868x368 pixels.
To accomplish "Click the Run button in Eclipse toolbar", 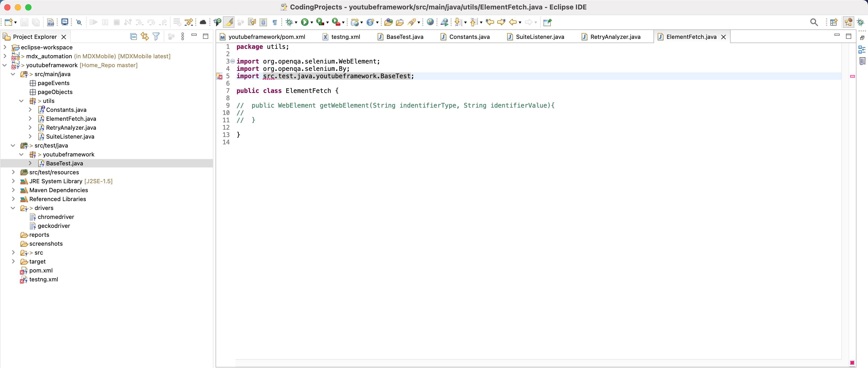I will coord(304,22).
